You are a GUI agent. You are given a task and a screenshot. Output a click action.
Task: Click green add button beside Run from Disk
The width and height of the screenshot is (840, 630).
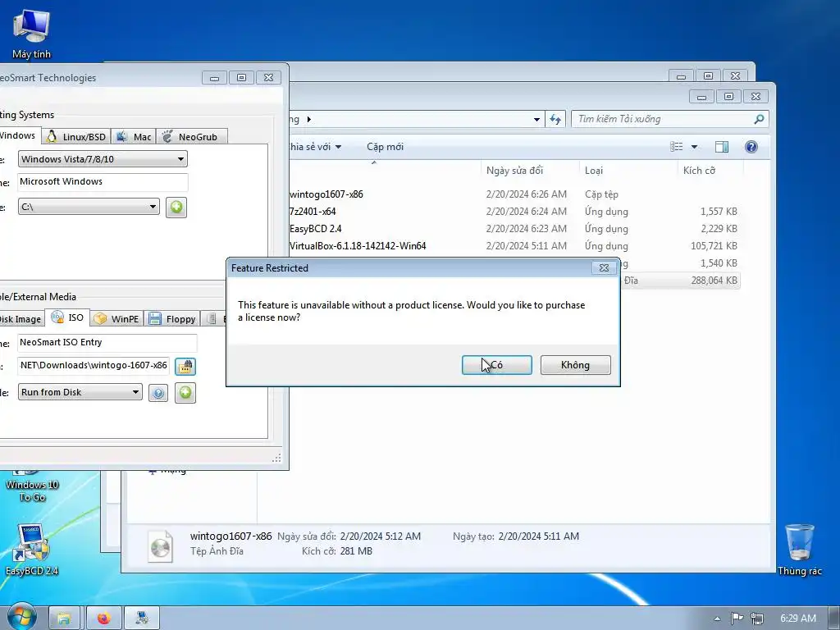[x=185, y=393]
